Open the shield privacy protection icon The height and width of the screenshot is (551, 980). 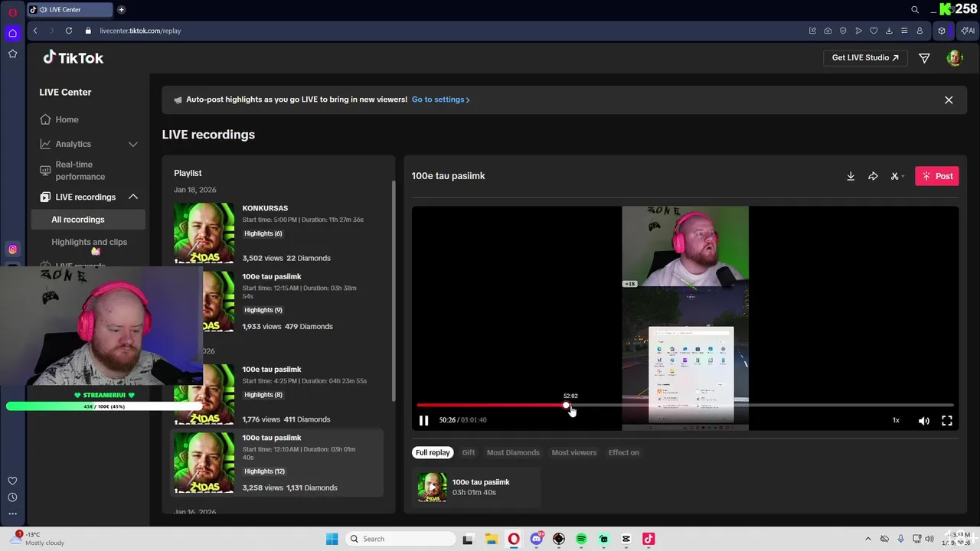[843, 31]
